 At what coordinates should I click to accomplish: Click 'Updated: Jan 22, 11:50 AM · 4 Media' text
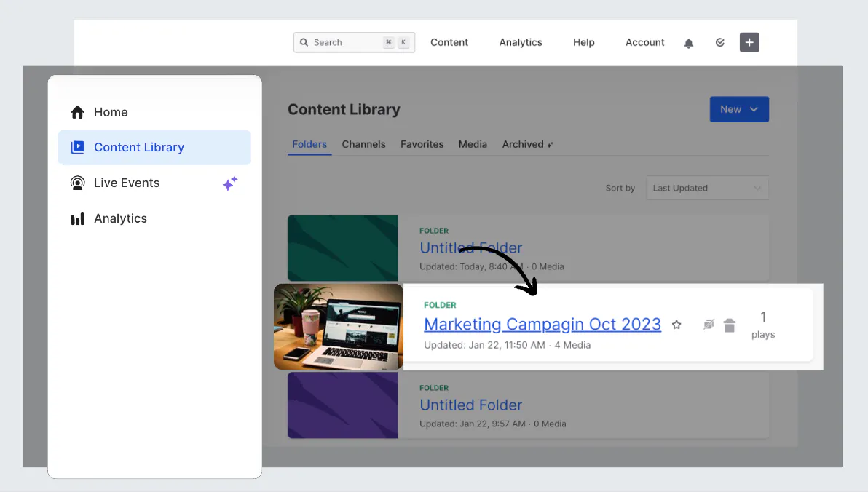click(507, 345)
